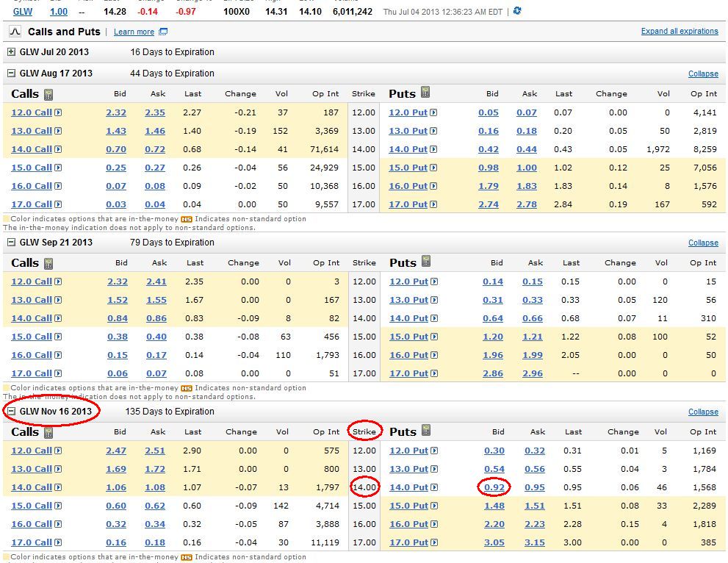
Task: Click Nov 16.0 Put bid 2.20
Action: [494, 524]
